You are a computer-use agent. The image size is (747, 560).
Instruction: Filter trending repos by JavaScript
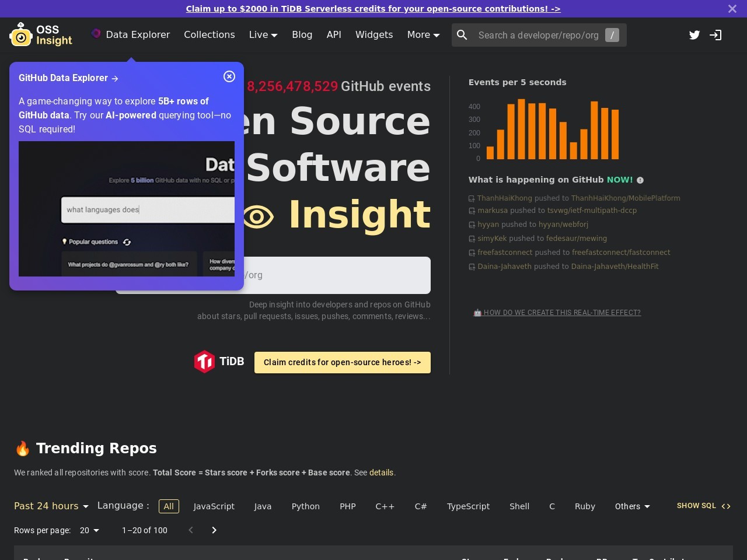(x=214, y=506)
